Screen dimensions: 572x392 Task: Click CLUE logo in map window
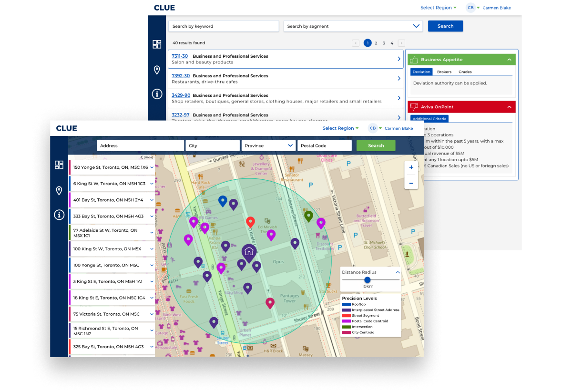pos(66,128)
